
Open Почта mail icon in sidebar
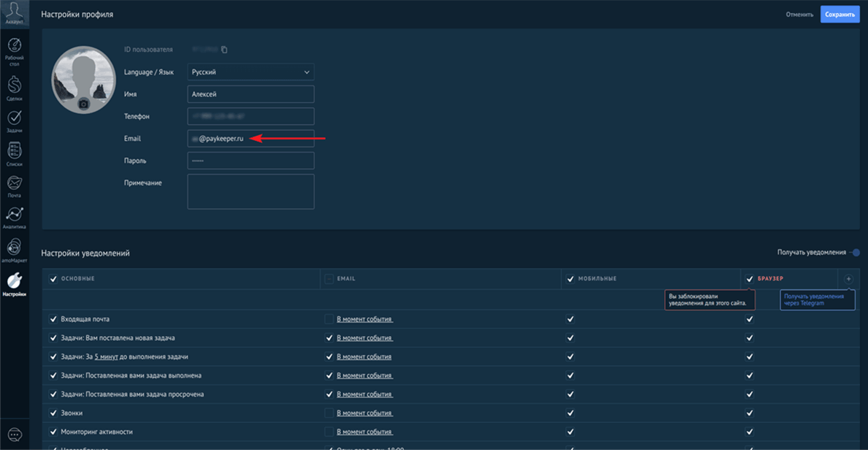[x=15, y=184]
